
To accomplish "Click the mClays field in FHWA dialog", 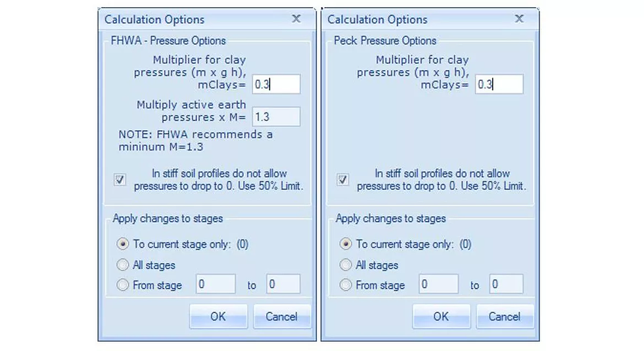I will click(276, 84).
